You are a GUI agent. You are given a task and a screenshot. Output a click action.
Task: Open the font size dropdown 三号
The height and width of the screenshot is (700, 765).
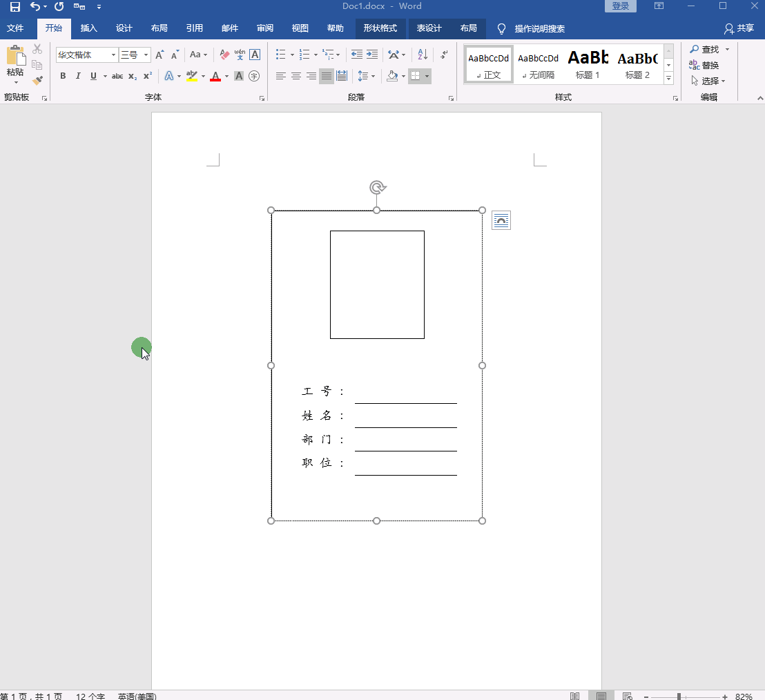coord(146,55)
